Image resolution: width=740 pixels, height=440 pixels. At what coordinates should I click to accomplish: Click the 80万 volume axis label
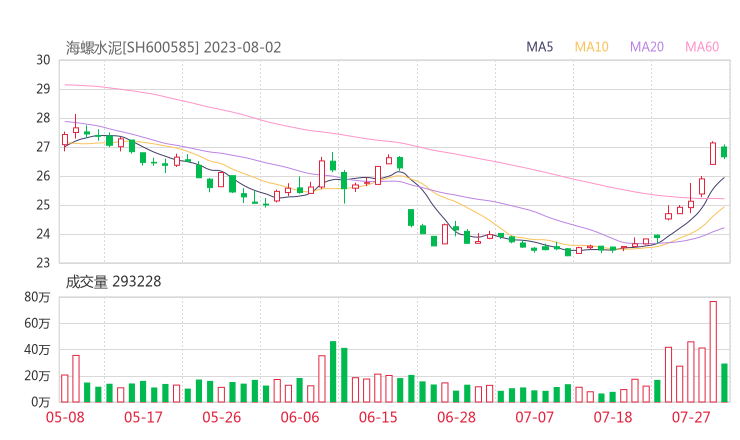[x=39, y=297]
